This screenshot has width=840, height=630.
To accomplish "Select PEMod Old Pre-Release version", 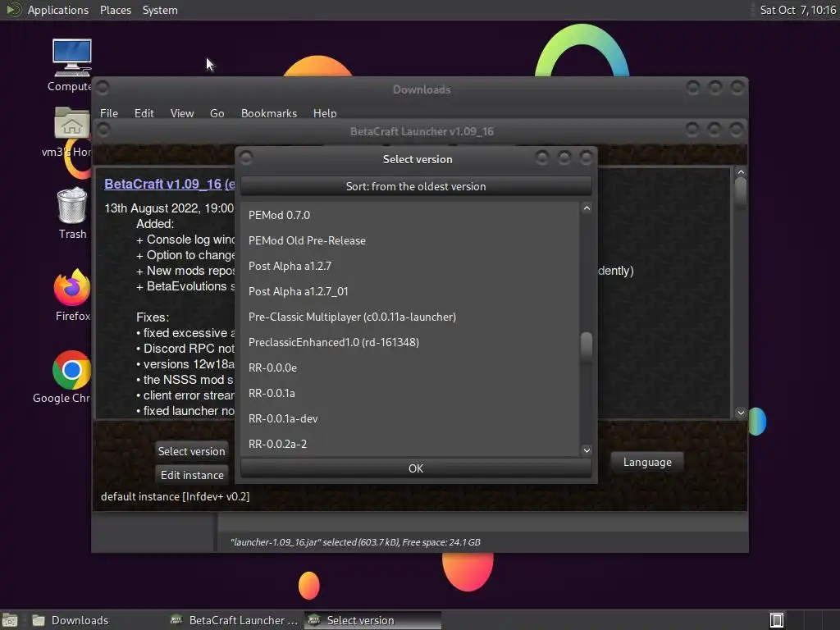I will [x=410, y=240].
